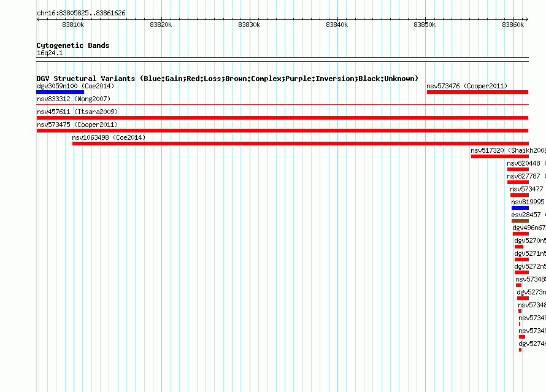Click the ruler's right arrowhead

[x=527, y=19]
